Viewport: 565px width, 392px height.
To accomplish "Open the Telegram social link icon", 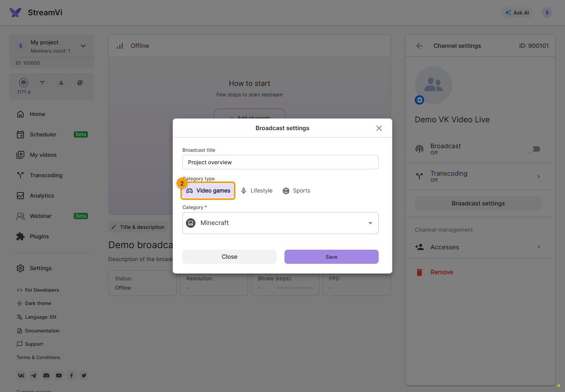I will pos(34,376).
